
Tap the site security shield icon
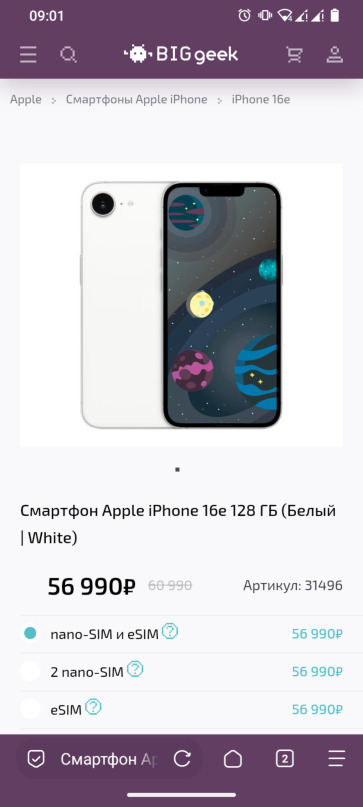[x=36, y=759]
